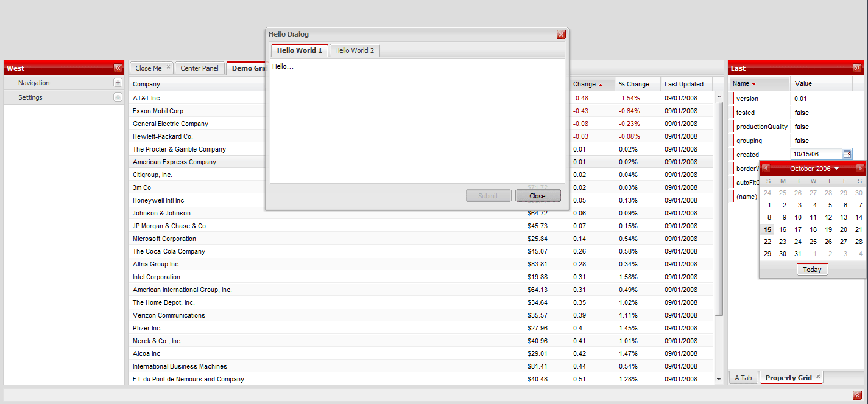Viewport: 868px width, 404px height.
Task: Click the grid's vertical scrollbar down arrow
Action: coord(719,379)
